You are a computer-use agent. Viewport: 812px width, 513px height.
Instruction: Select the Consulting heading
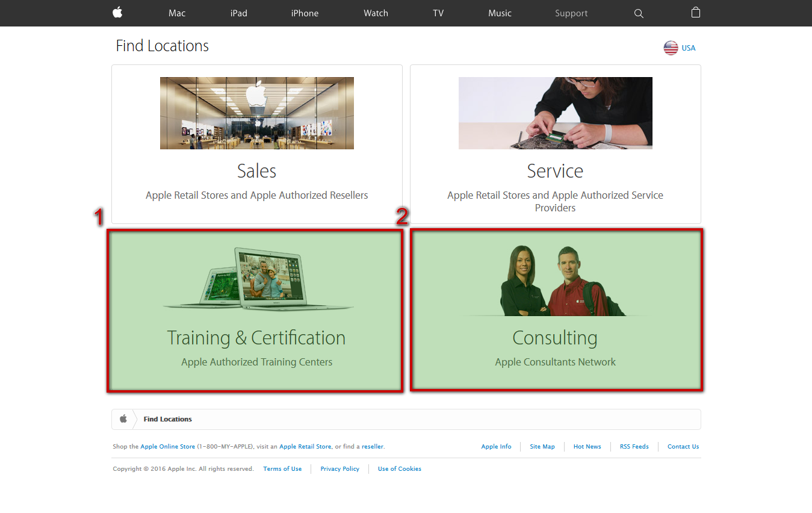(555, 338)
